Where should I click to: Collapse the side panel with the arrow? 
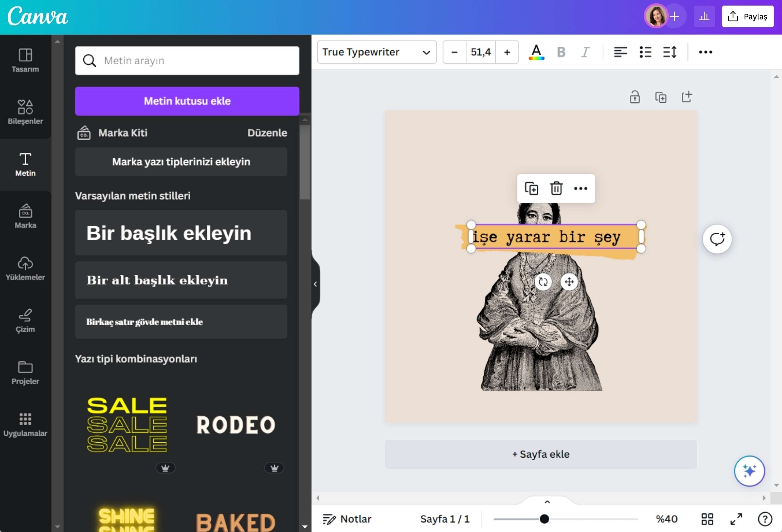[x=315, y=284]
